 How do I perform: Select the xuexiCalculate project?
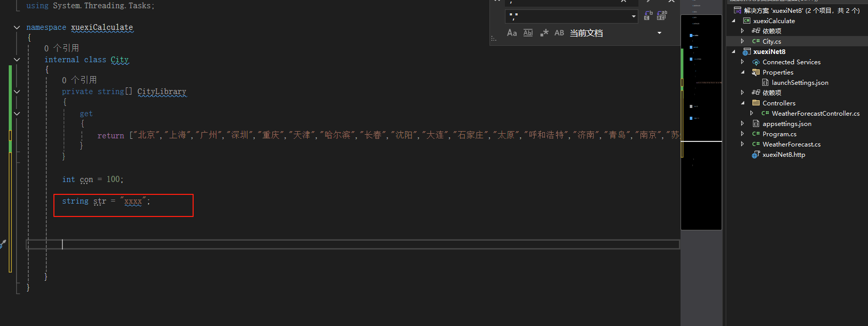[774, 21]
